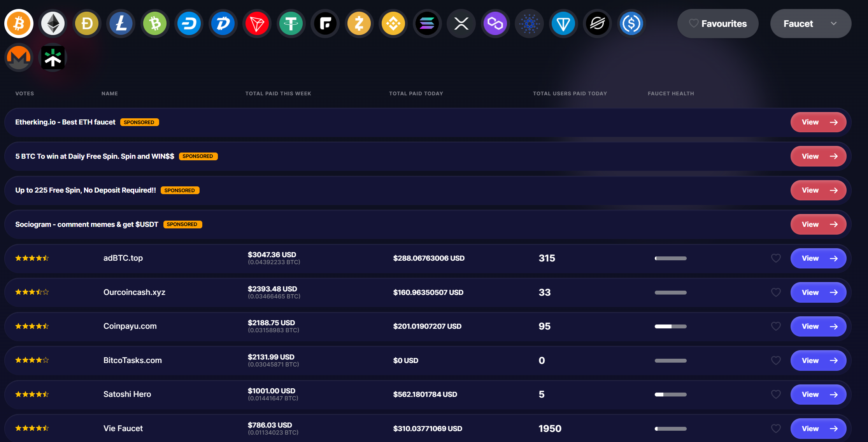The height and width of the screenshot is (442, 868).
Task: Select the Tron coin icon
Action: 257,24
